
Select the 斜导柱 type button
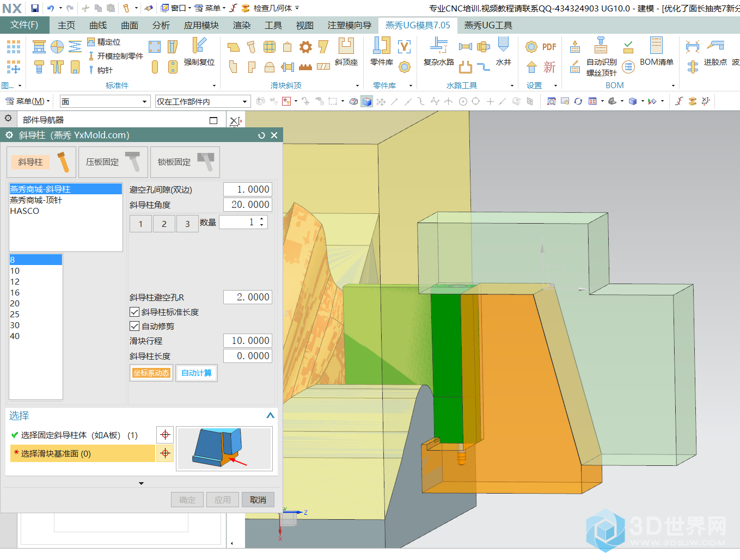(41, 162)
